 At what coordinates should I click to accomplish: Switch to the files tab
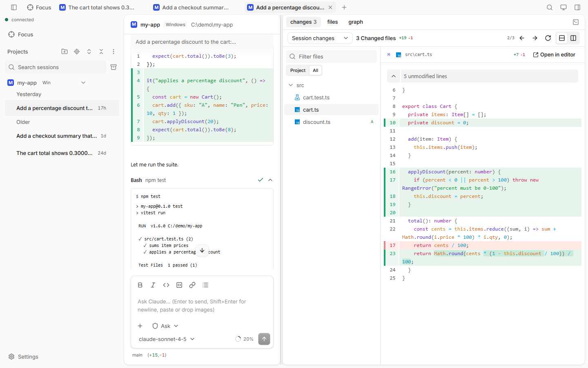[x=332, y=22]
